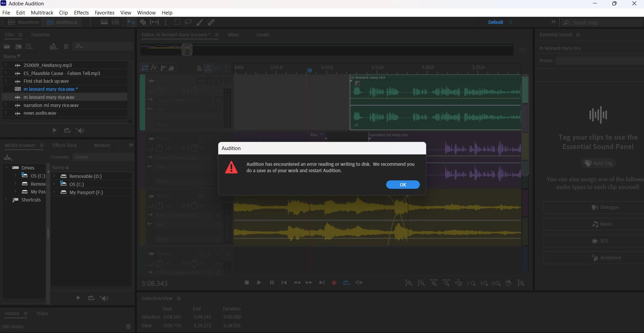Click the Track 1 volume knob
644x333 pixels.
159,90
